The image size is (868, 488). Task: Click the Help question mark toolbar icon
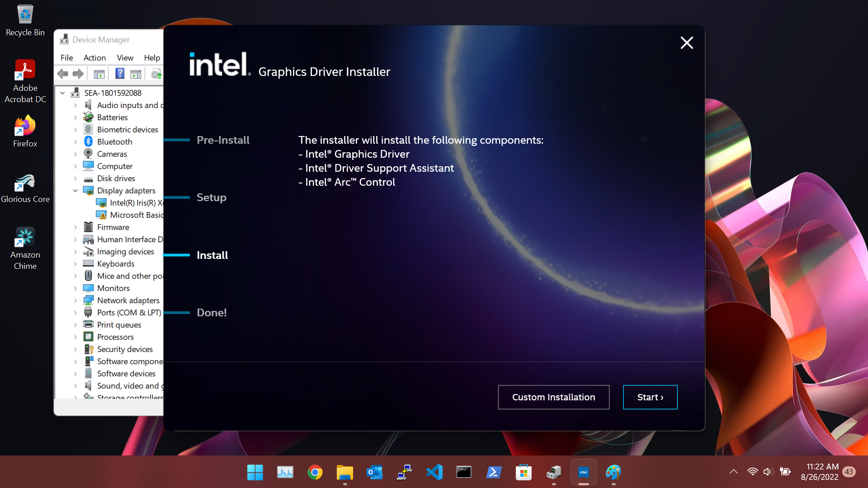click(120, 74)
